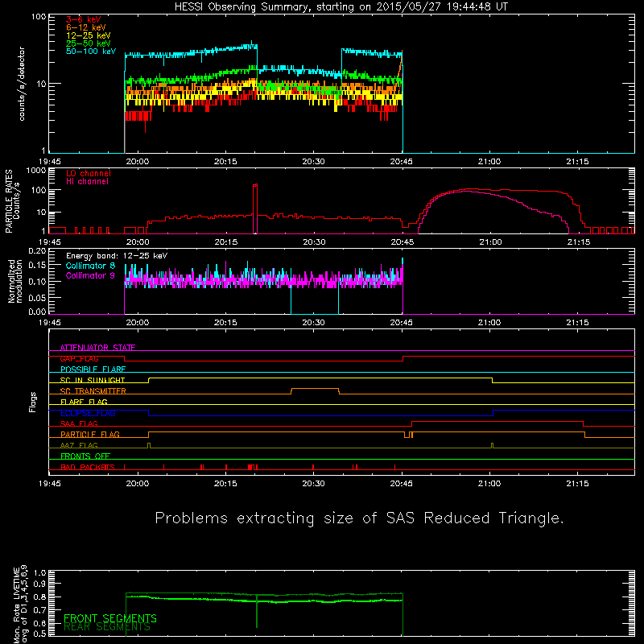Click the counts/s/detector axis label
644x644 pixels.
point(22,84)
